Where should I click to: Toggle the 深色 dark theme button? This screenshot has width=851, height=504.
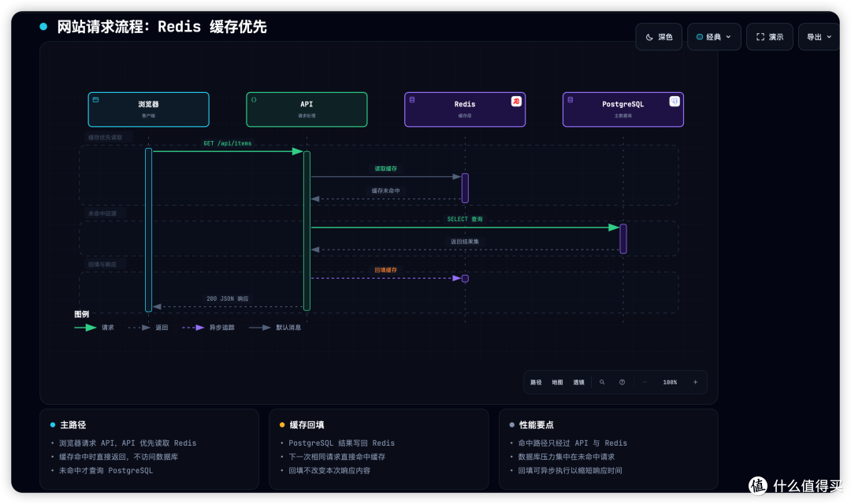pos(659,37)
